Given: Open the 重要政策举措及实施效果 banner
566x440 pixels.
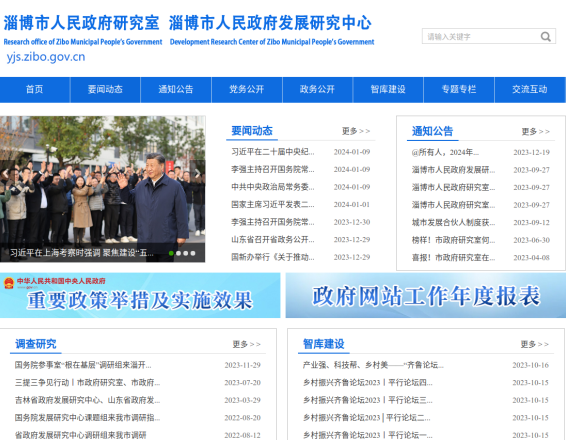Looking at the screenshot, I should point(140,296).
